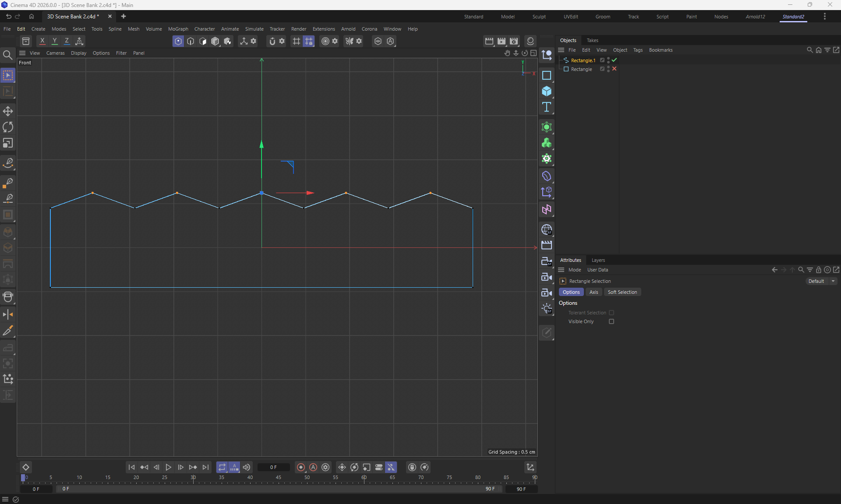Select the Move tool
841x504 pixels.
point(8,111)
